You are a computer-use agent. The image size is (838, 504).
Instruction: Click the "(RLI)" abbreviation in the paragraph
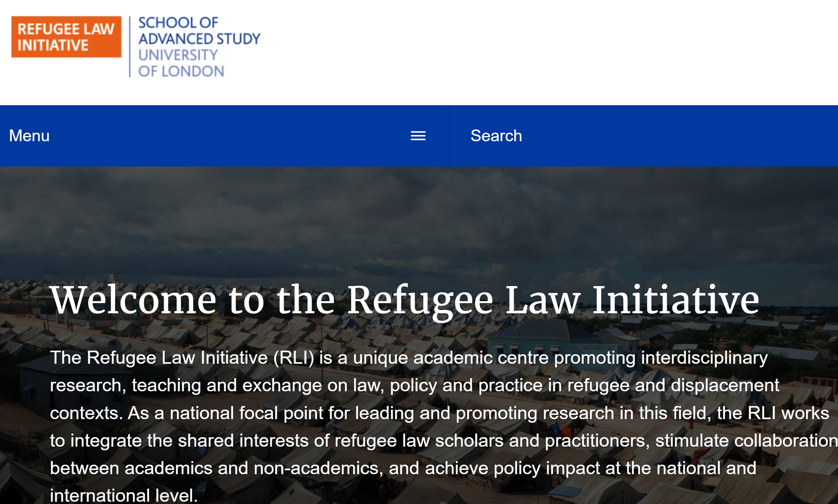pos(294,358)
